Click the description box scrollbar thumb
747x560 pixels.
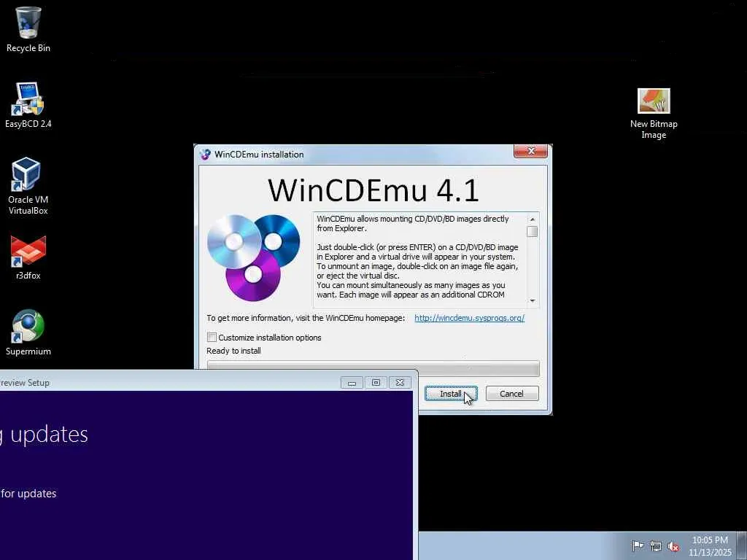(532, 231)
